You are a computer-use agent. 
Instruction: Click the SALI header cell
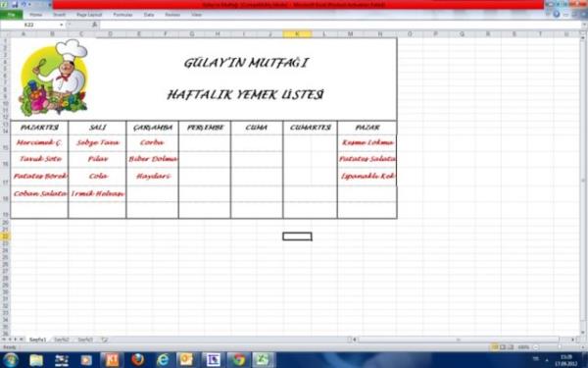tap(97, 128)
